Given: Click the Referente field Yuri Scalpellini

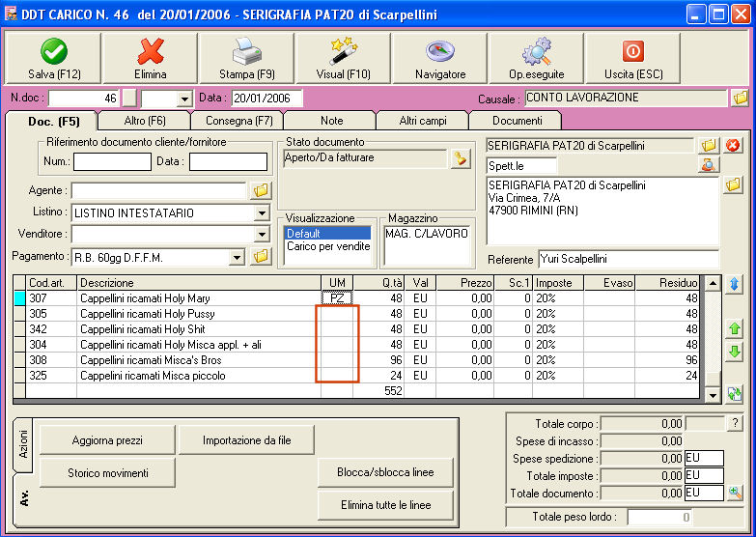Looking at the screenshot, I should coord(629,259).
